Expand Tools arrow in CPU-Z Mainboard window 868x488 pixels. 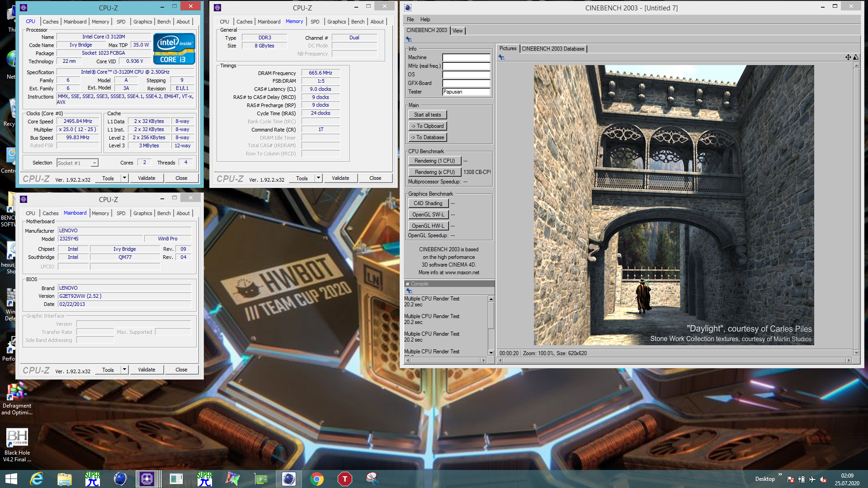(124, 370)
